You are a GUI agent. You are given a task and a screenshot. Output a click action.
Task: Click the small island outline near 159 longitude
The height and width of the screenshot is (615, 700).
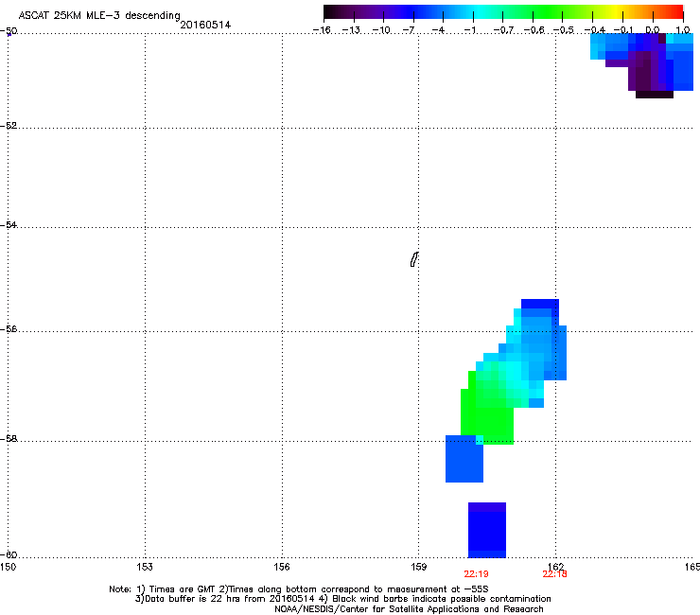pyautogui.click(x=414, y=259)
